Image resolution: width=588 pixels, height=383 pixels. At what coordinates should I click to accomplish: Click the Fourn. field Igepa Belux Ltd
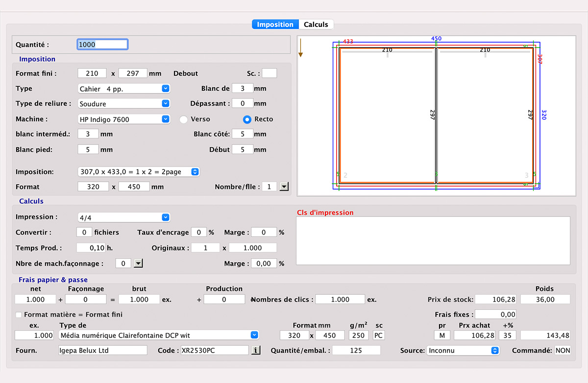pyautogui.click(x=102, y=351)
